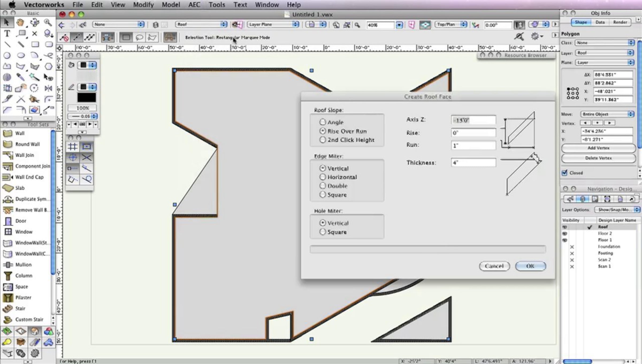Select the Angle roof slope option

pyautogui.click(x=323, y=122)
